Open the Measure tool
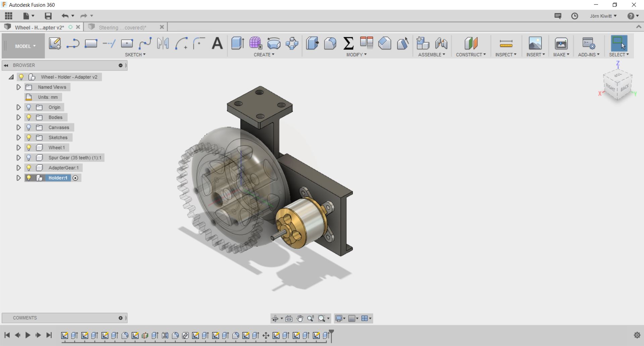 click(506, 43)
